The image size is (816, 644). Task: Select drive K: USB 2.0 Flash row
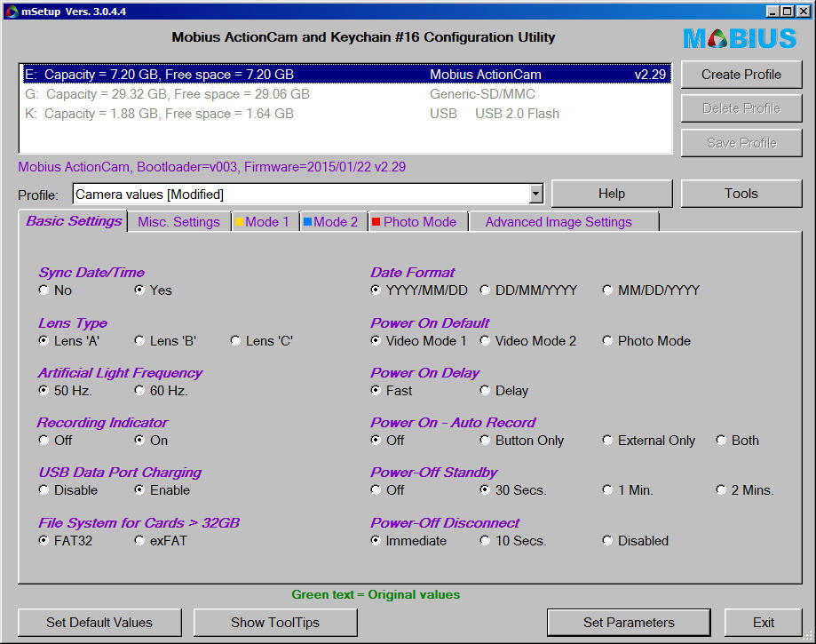345,114
